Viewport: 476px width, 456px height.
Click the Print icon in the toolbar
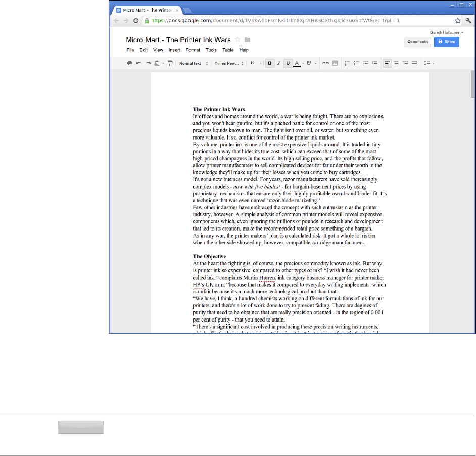(x=130, y=63)
